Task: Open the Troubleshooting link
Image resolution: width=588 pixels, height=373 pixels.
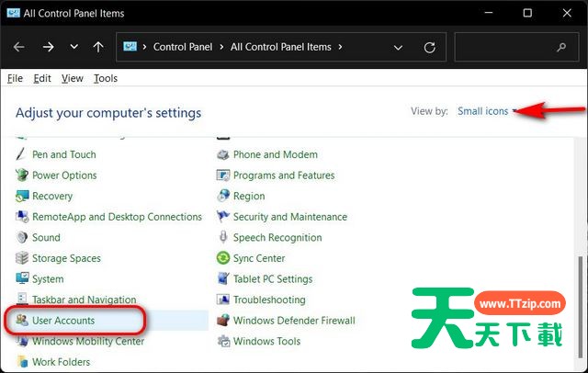Action: coord(269,300)
